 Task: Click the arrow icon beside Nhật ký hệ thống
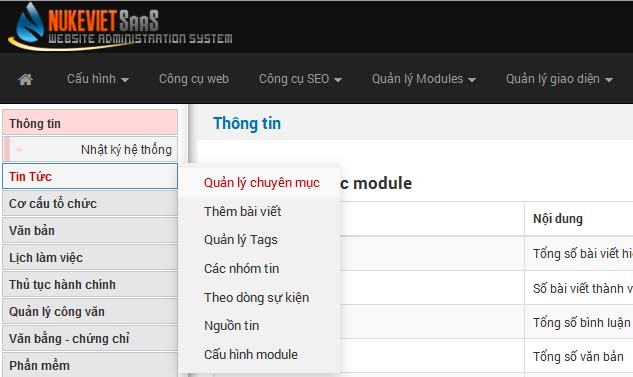coord(19,149)
